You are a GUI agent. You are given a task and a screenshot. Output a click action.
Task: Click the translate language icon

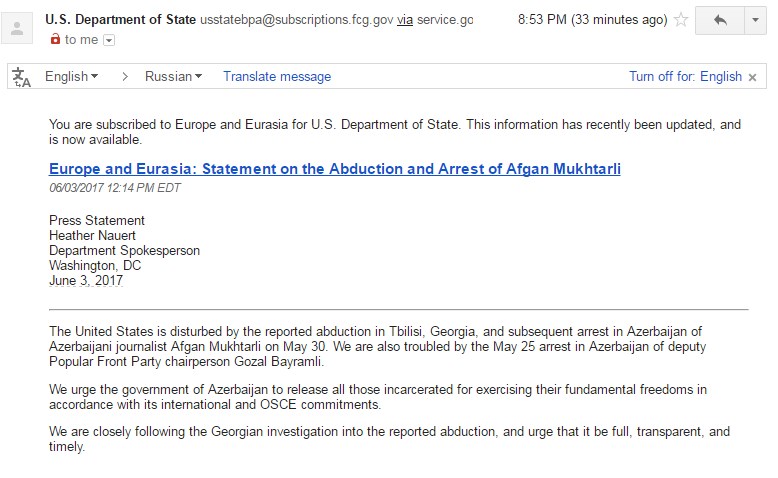tap(21, 77)
